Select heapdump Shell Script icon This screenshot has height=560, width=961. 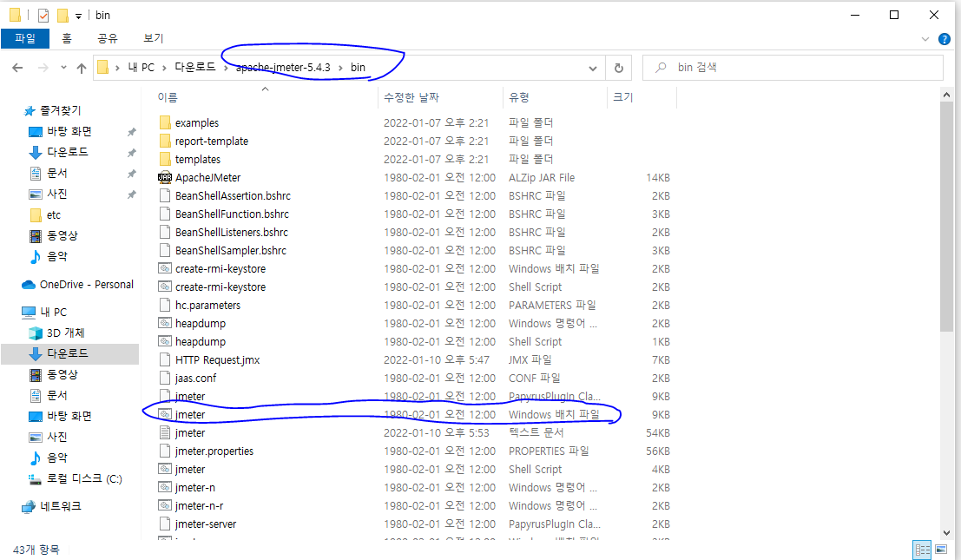pyautogui.click(x=165, y=341)
